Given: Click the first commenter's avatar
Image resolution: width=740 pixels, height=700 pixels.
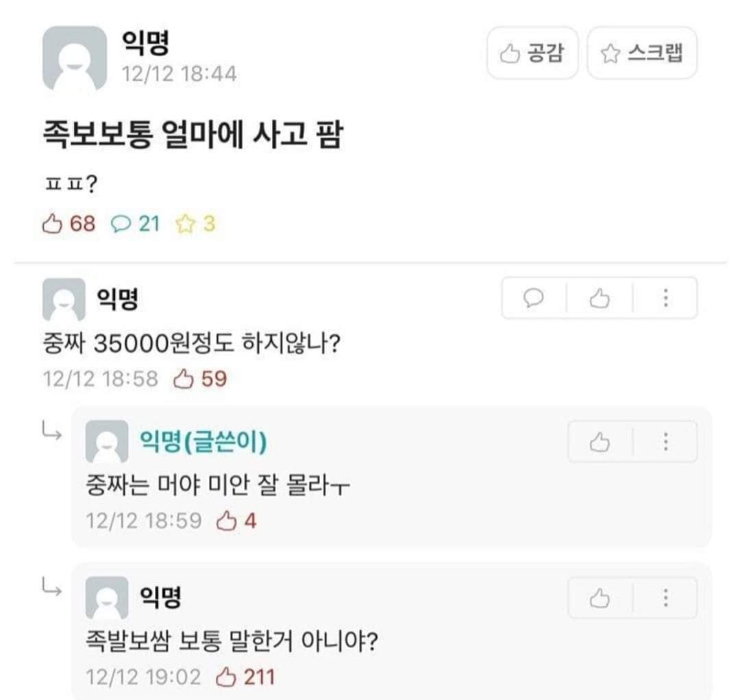Looking at the screenshot, I should (64, 300).
